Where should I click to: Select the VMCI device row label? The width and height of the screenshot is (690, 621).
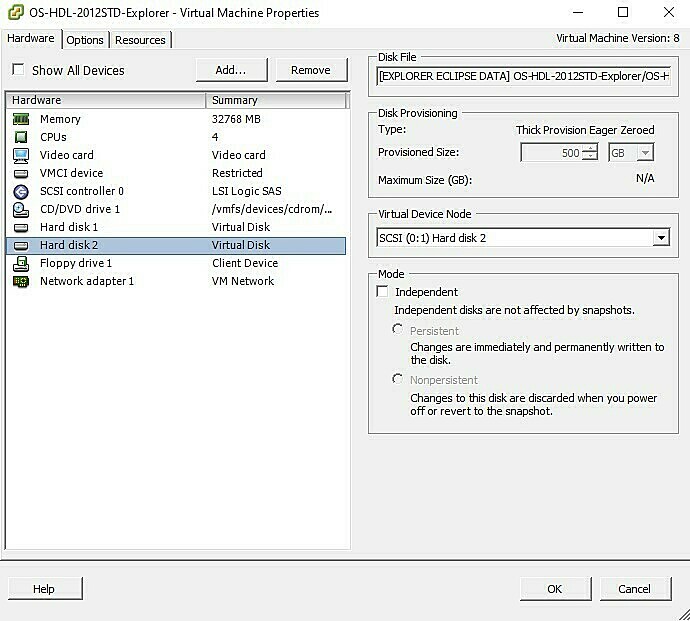point(71,173)
